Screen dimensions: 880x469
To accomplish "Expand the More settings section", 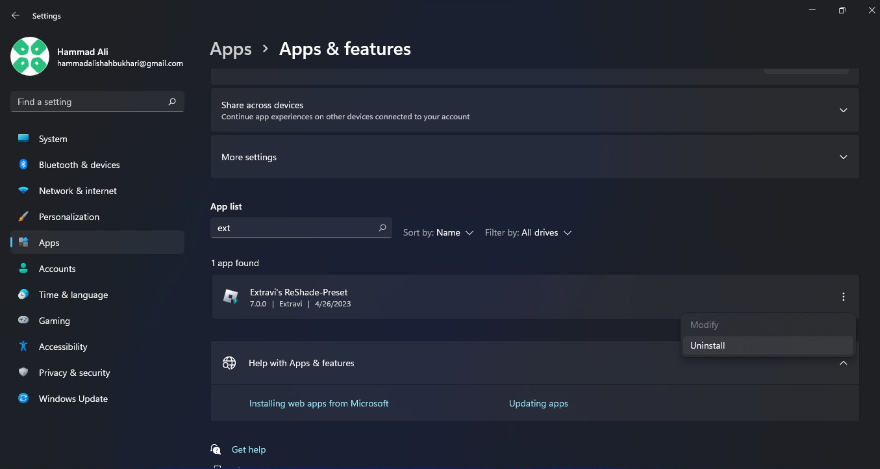I will [x=534, y=157].
